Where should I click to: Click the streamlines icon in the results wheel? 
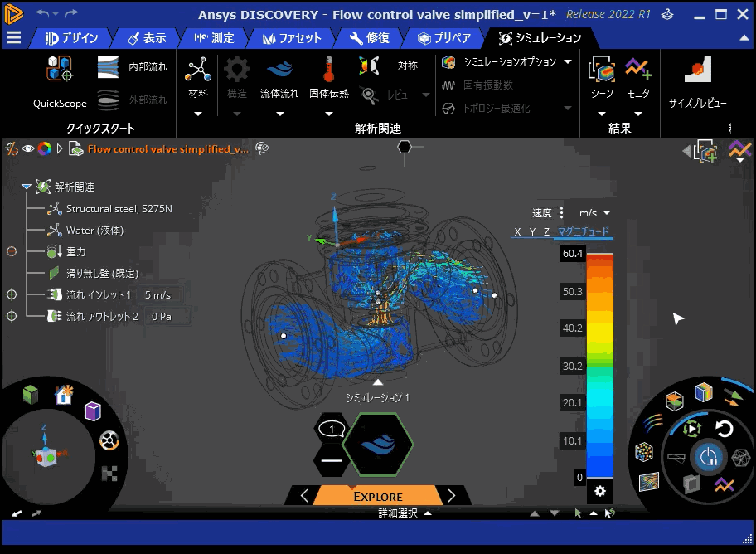[x=652, y=423]
